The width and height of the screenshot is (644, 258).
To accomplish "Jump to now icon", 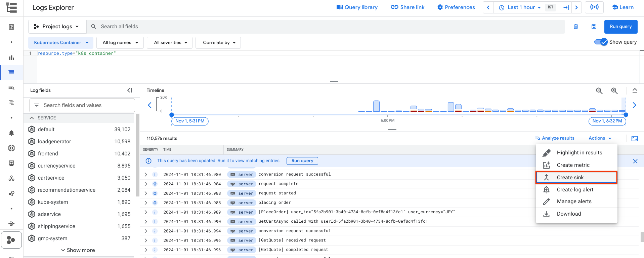I will pyautogui.click(x=566, y=7).
